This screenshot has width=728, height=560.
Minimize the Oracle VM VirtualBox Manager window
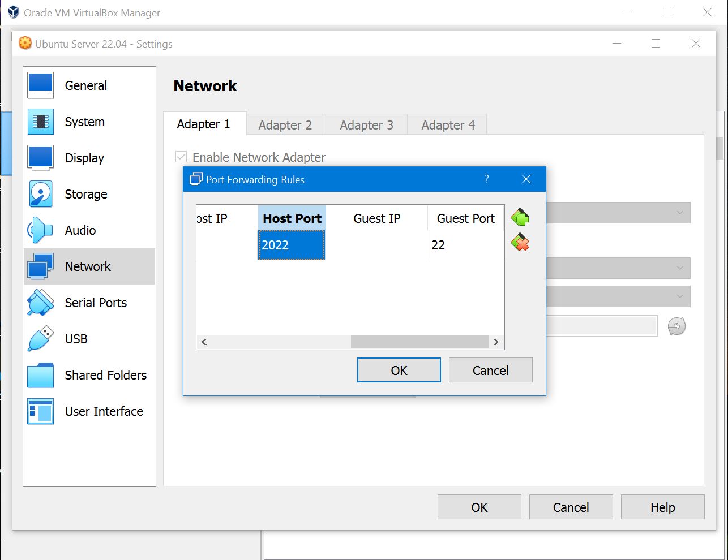pos(628,12)
